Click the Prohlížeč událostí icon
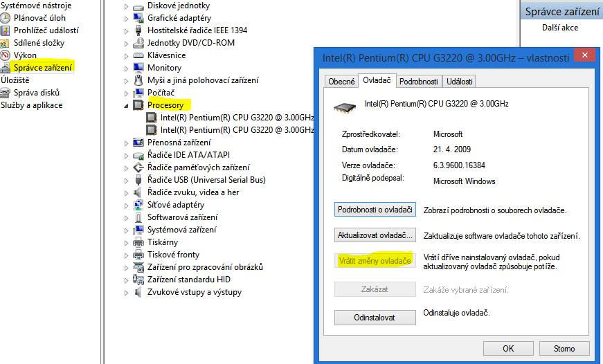Screen dimensions: 603x364 tap(6, 30)
